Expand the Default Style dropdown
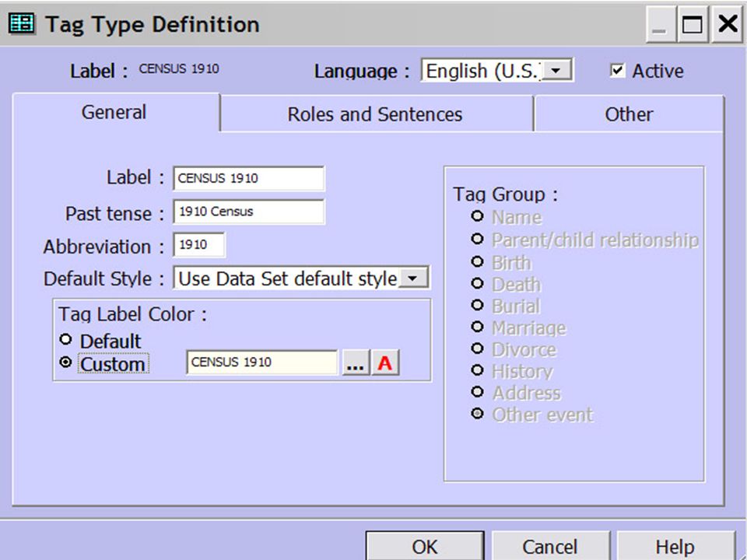This screenshot has height=560, width=747. pos(412,278)
